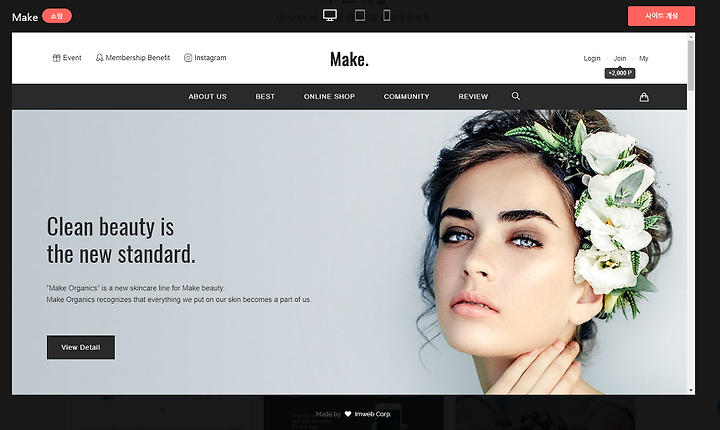720x430 pixels.
Task: Select BEST in navigation bar
Action: pyautogui.click(x=265, y=96)
